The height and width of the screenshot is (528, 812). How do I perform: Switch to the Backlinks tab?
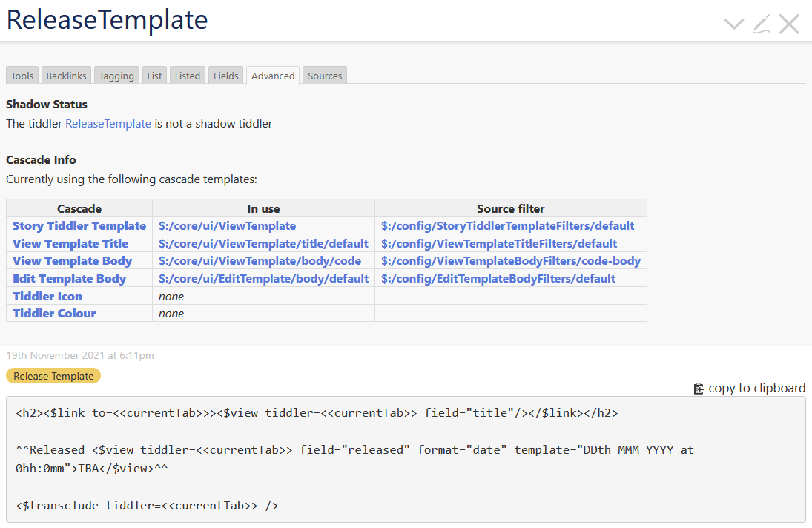point(67,76)
